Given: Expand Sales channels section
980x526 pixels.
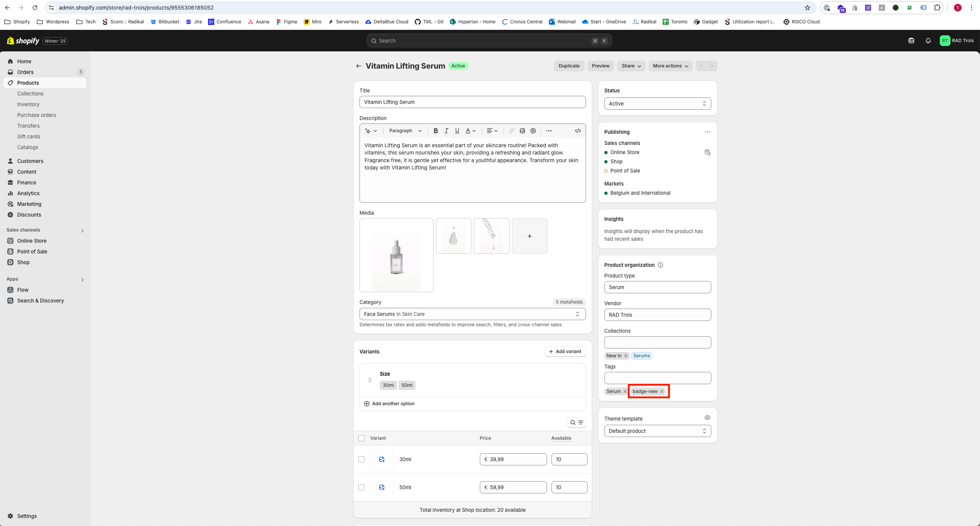Looking at the screenshot, I should tap(82, 230).
